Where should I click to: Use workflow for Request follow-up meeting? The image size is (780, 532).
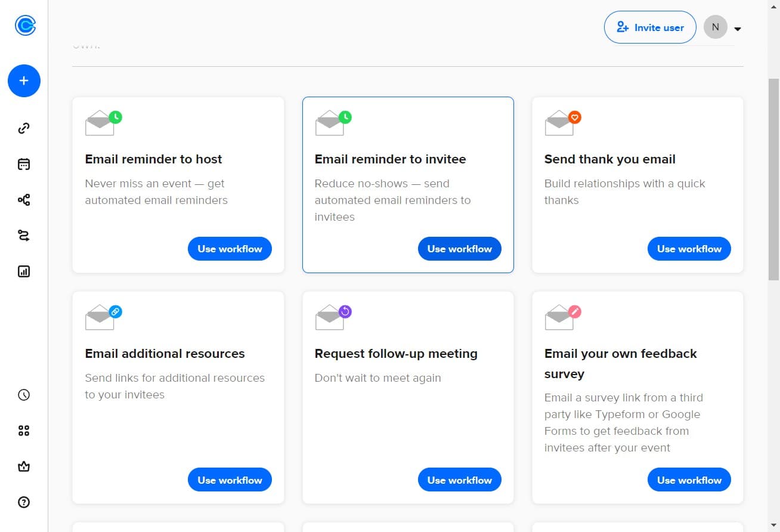click(459, 480)
